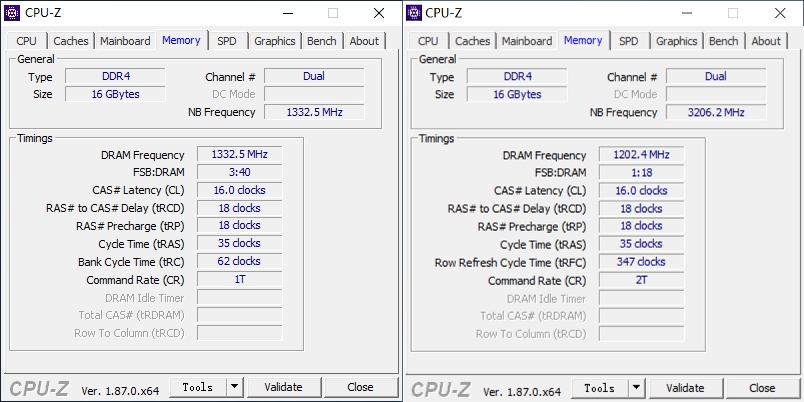Image resolution: width=804 pixels, height=402 pixels.
Task: Click CAS# Latency 16.0 clocks in right window
Action: pyautogui.click(x=641, y=191)
